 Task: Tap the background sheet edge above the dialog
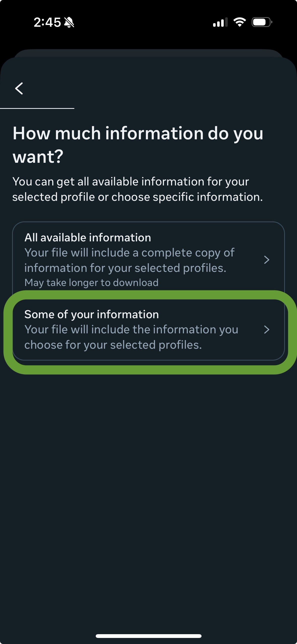(148, 53)
